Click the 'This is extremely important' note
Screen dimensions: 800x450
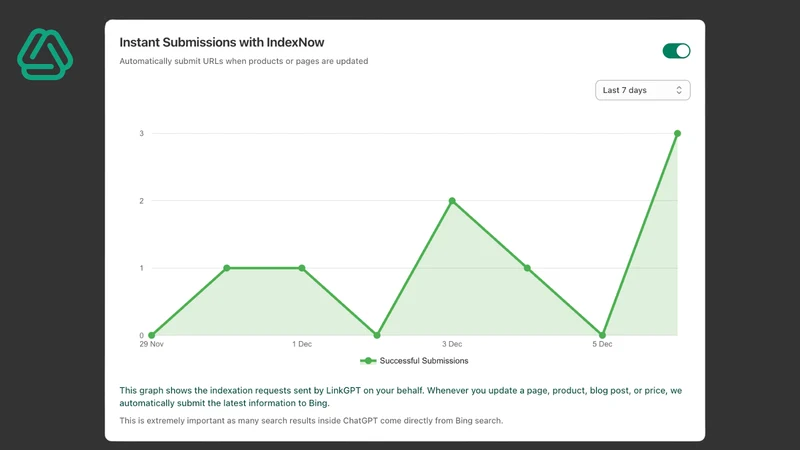coord(311,421)
